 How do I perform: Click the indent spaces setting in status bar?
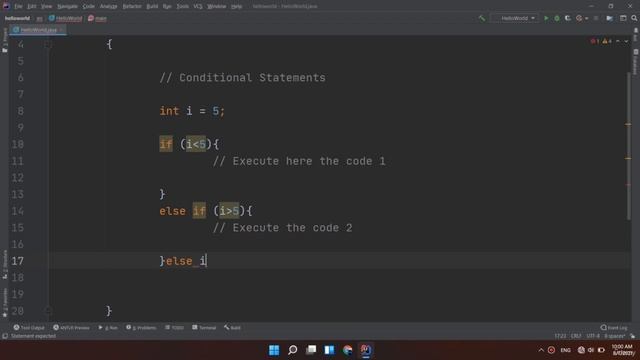[615, 336]
